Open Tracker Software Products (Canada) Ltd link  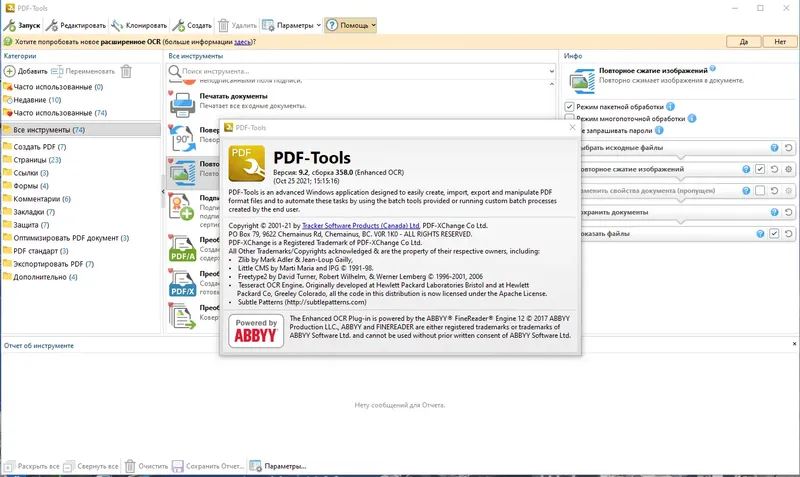361,225
